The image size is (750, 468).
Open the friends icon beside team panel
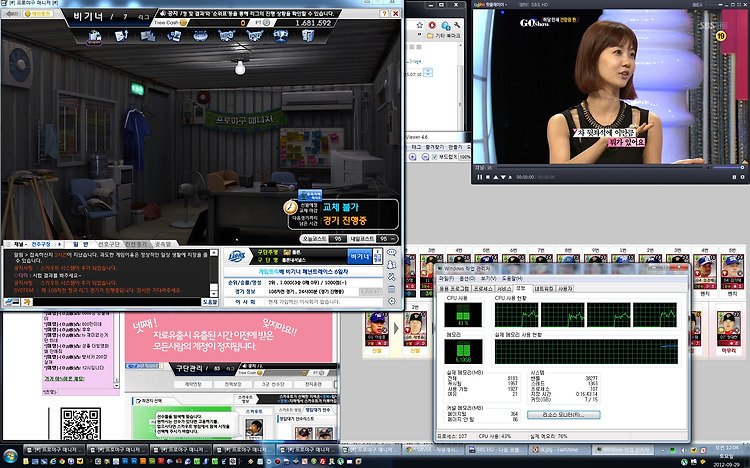392,265
